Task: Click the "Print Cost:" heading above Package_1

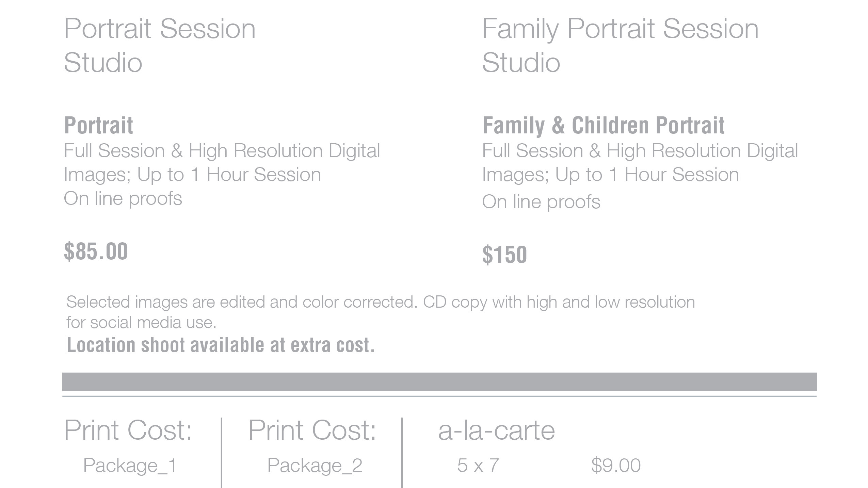Action: click(x=128, y=430)
